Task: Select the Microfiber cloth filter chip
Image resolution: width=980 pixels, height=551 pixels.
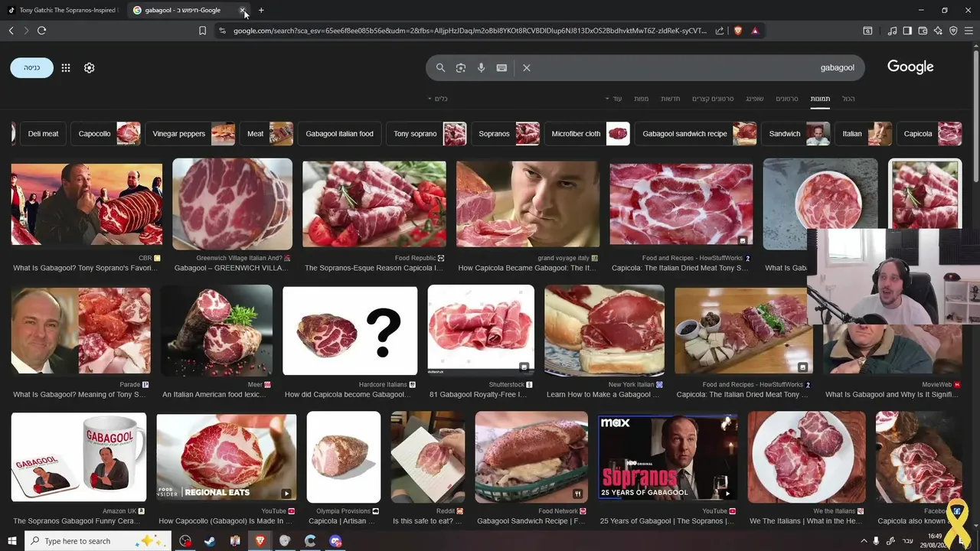Action: tap(586, 134)
